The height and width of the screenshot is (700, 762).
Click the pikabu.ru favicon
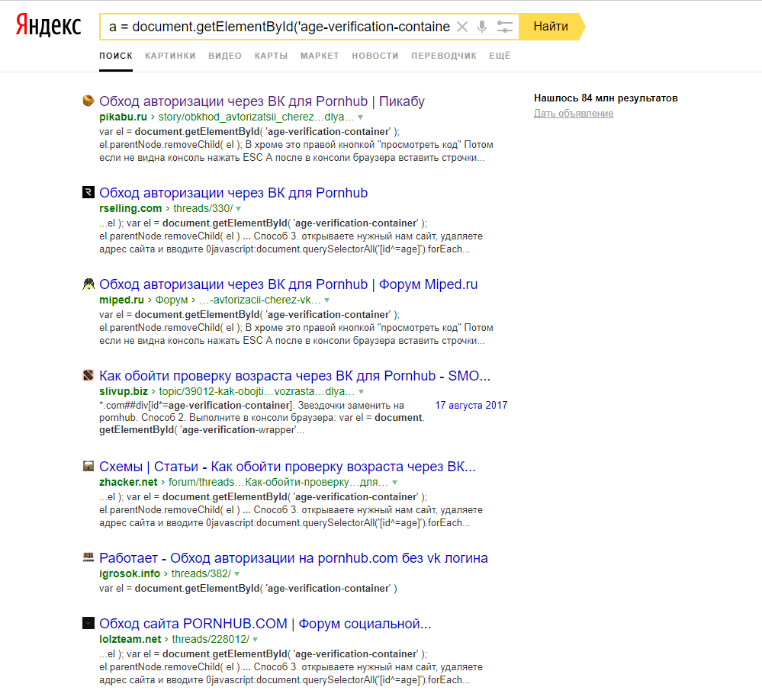88,101
